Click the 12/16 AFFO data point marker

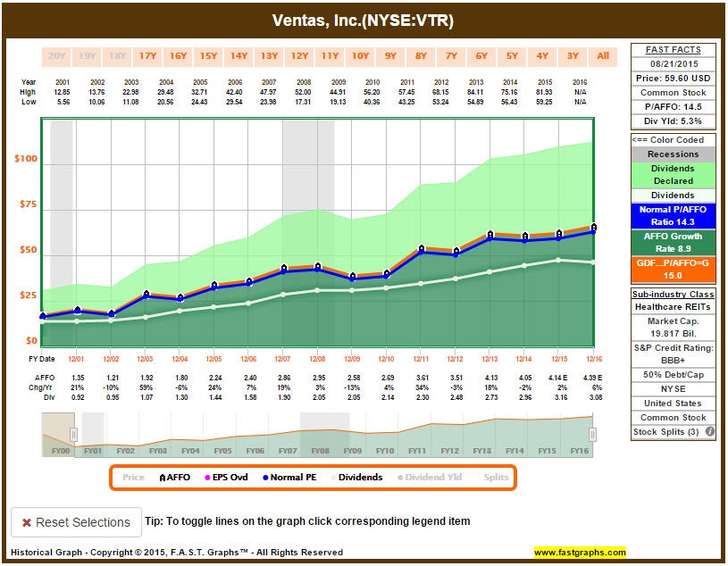593,227
